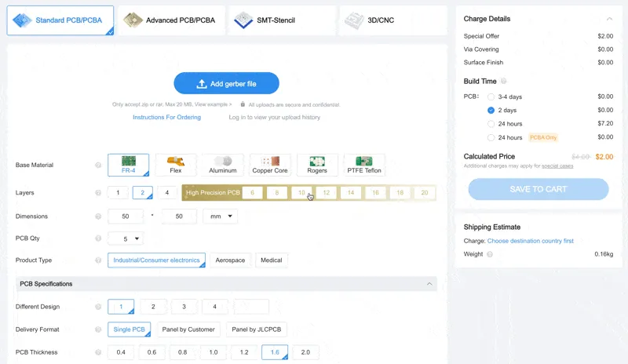Set PCB Thickness to 2.0
This screenshot has width=628, height=364.
click(x=305, y=352)
